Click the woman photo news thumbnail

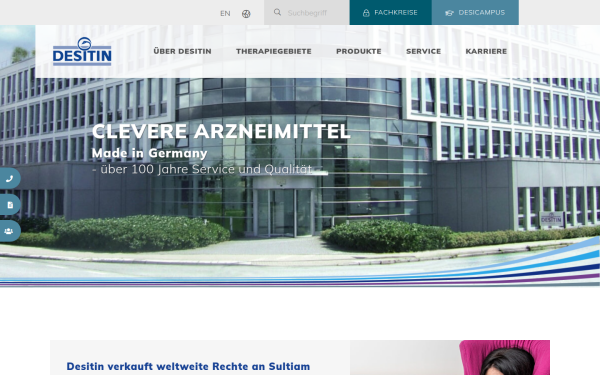tap(450, 357)
